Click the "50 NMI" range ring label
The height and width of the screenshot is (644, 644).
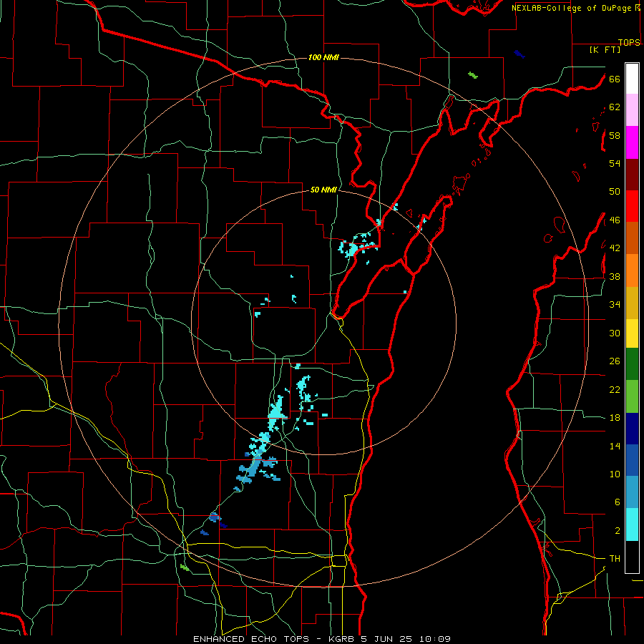(x=323, y=190)
